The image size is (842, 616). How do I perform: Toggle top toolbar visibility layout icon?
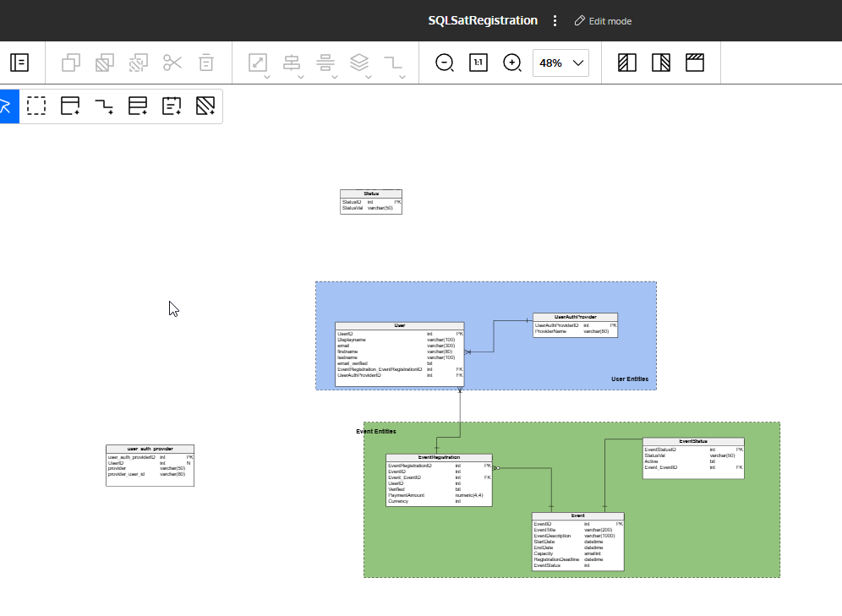point(695,63)
